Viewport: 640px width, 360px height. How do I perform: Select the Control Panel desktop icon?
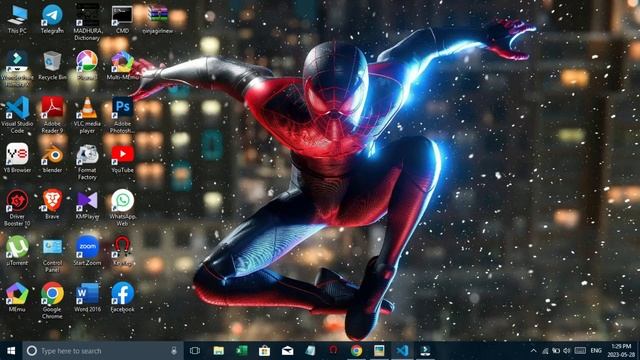52,255
